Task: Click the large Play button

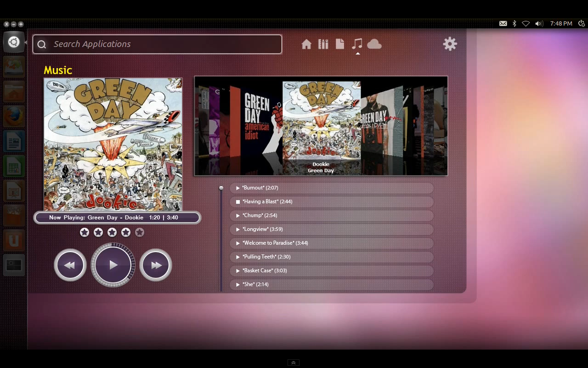Action: (113, 265)
